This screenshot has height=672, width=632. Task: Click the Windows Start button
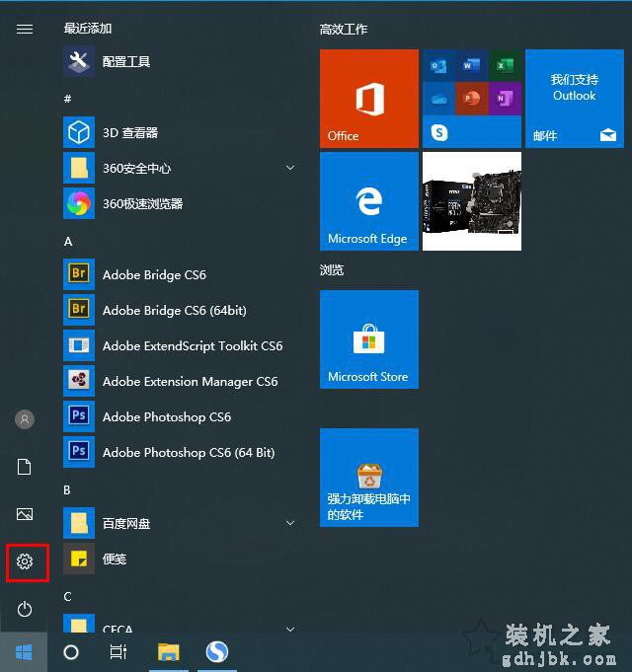coord(24,652)
